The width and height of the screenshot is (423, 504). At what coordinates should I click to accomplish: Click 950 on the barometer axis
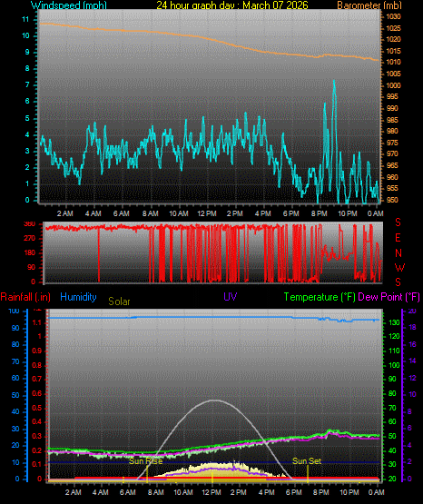pyautogui.click(x=392, y=200)
